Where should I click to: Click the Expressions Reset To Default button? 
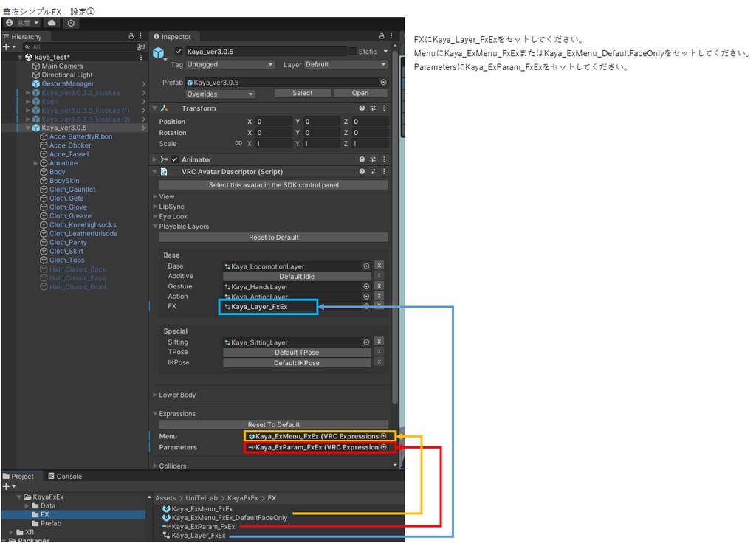[x=273, y=425]
